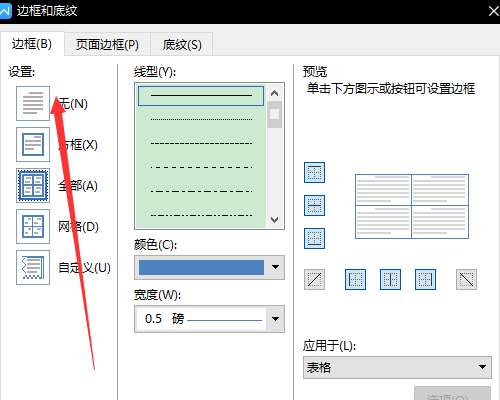Screen dimensions: 500x400
Task: Click the table preview diagram
Action: tap(412, 206)
